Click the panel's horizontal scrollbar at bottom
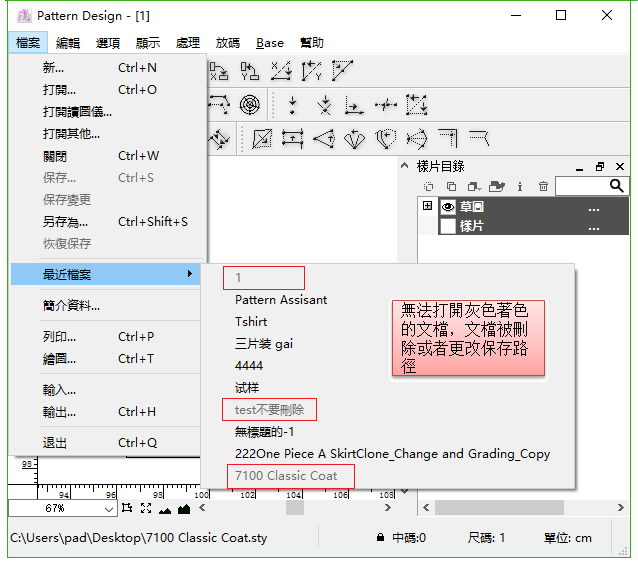 [x=520, y=508]
